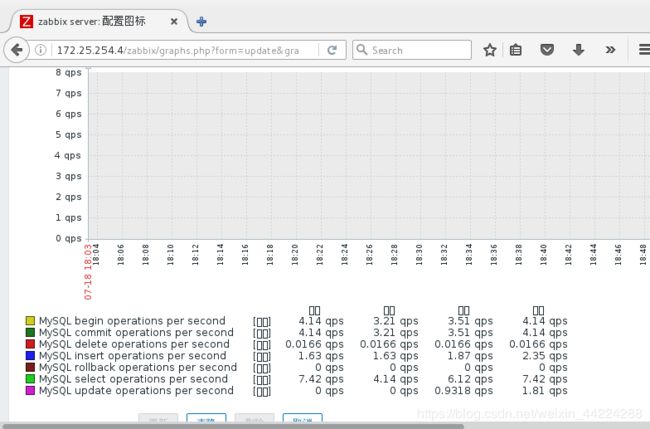
Task: Open the site information icon in address bar
Action: 40,50
